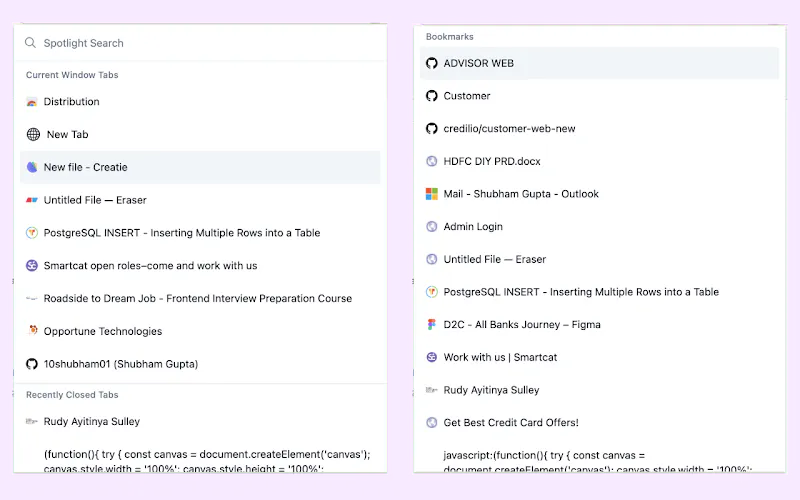
Task: Open Roadside to Dream Job course tab
Action: (200, 298)
